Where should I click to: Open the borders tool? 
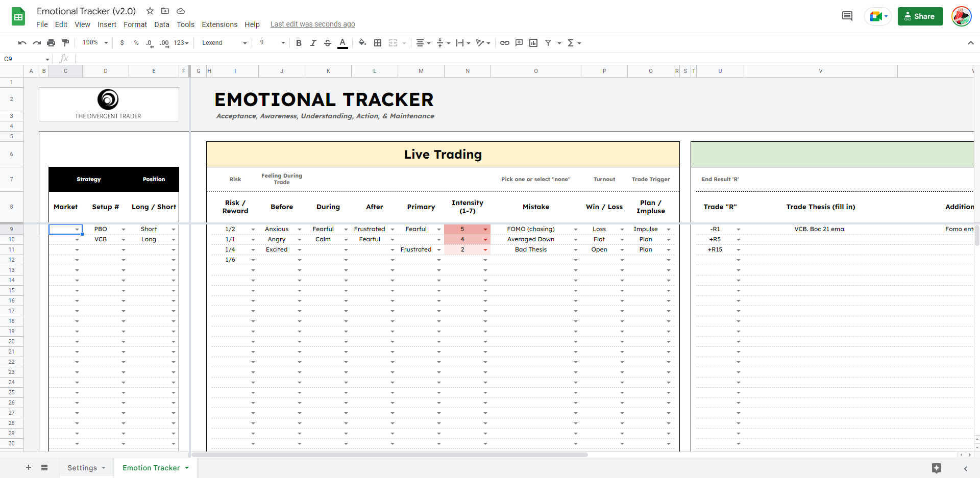tap(378, 43)
